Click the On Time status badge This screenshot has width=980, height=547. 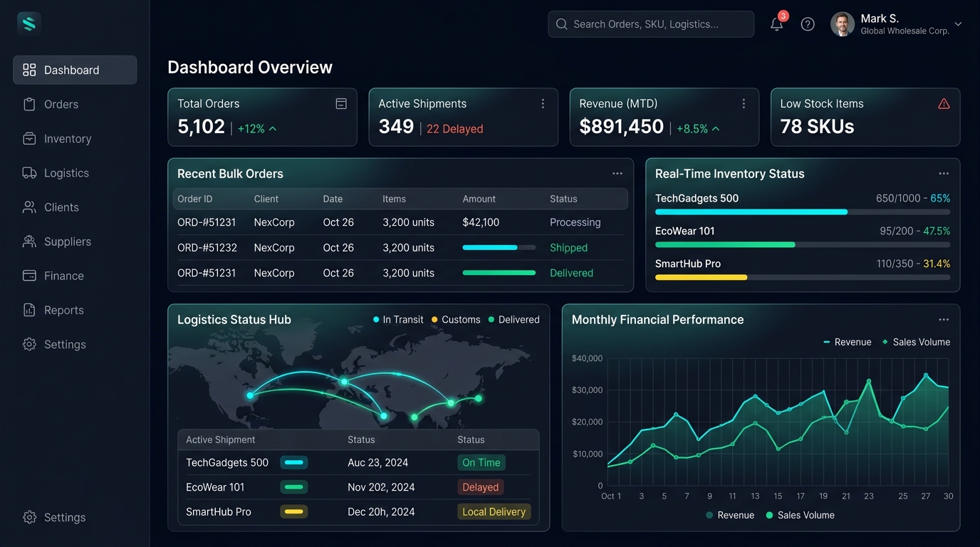pyautogui.click(x=481, y=462)
